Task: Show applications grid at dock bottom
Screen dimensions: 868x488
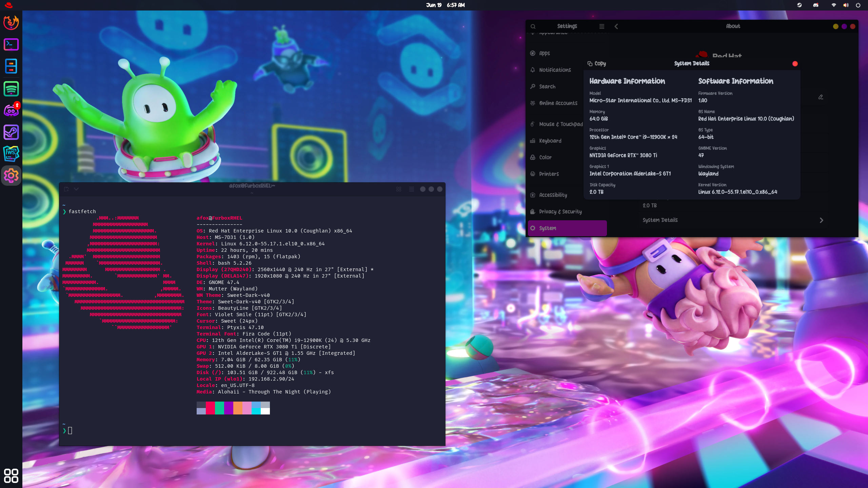Action: [x=11, y=476]
